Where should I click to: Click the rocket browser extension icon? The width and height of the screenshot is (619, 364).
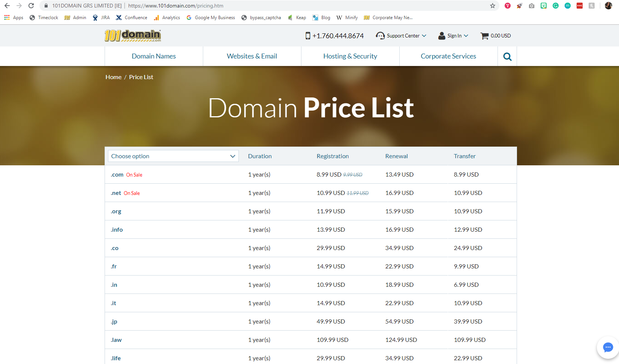(520, 6)
